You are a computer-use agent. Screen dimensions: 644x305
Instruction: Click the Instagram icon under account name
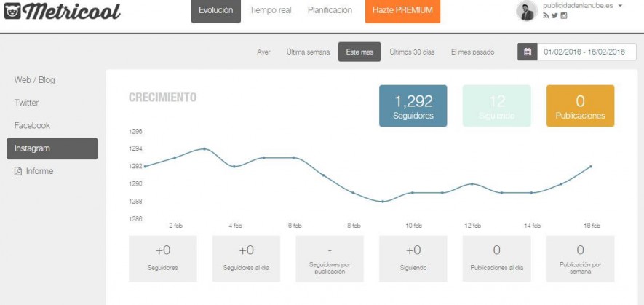[564, 15]
